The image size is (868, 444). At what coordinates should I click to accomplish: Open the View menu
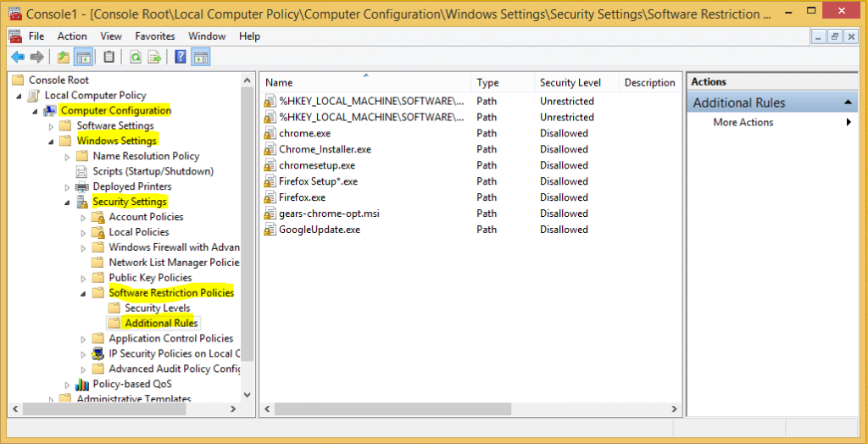(x=111, y=36)
